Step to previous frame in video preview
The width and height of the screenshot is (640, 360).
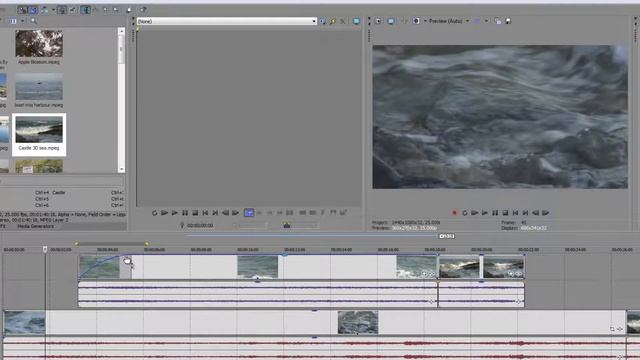point(535,213)
